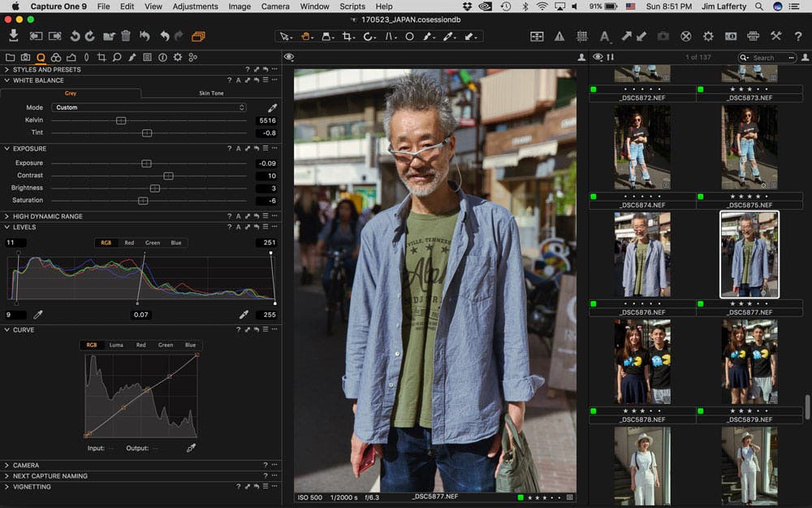The height and width of the screenshot is (508, 812).
Task: Click the Contrast slider handle
Action: coord(168,176)
